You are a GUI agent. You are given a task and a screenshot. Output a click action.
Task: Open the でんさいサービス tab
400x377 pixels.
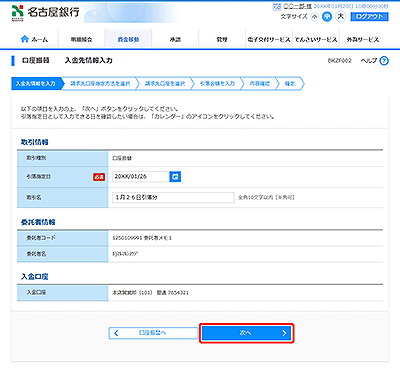316,39
